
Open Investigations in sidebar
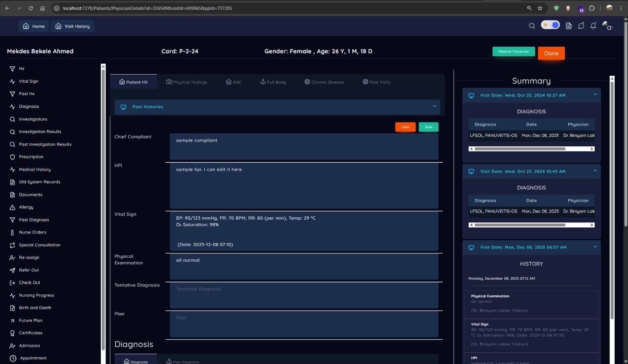pyautogui.click(x=29, y=119)
